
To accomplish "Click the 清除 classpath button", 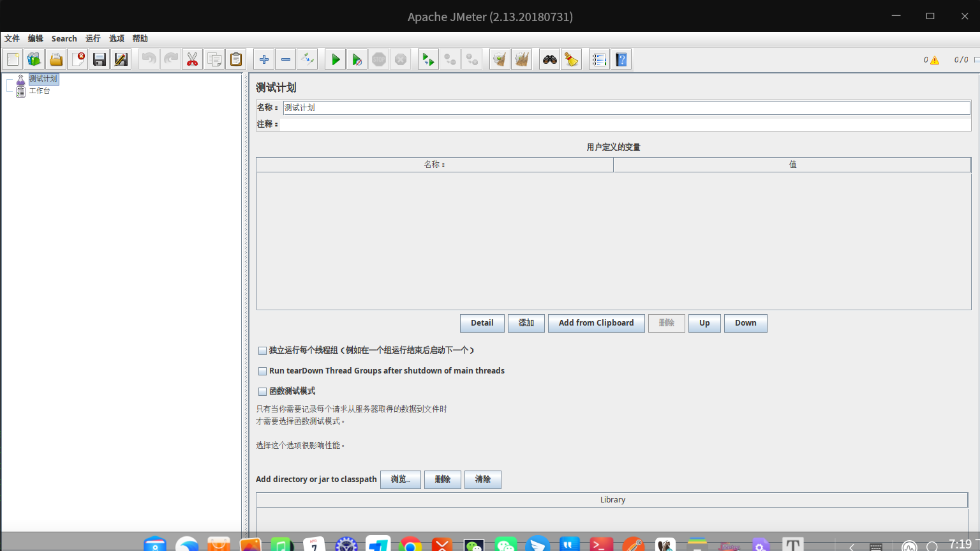I will tap(483, 479).
